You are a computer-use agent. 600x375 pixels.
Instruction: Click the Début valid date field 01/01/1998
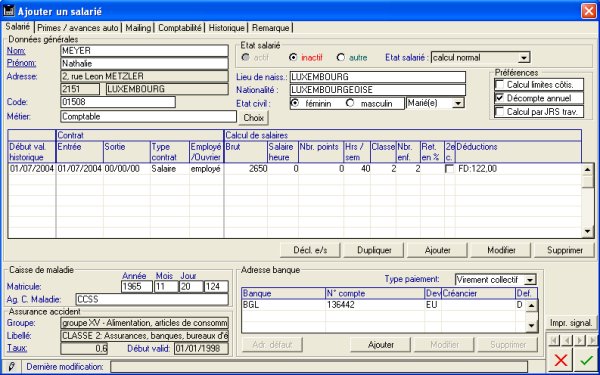tap(201, 349)
